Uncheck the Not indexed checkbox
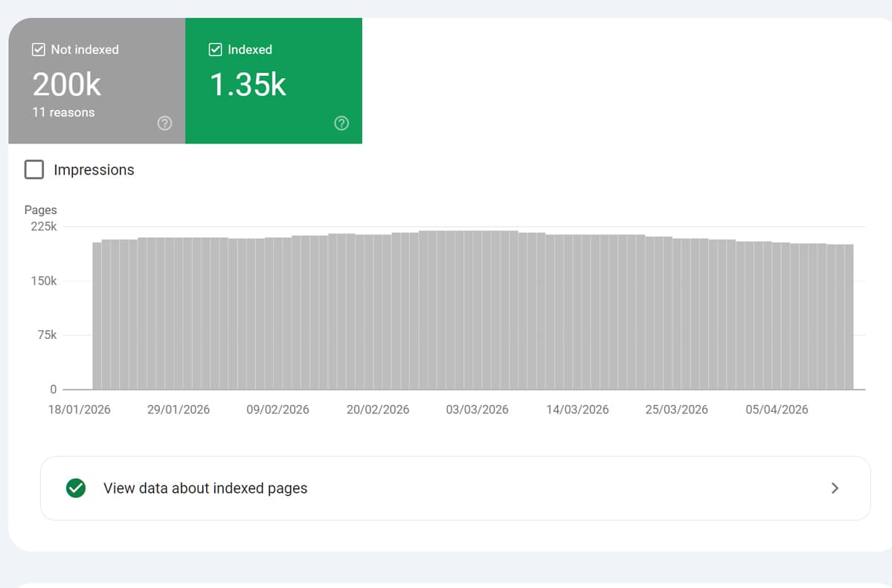Viewport: 892px width, 588px height. coord(38,49)
